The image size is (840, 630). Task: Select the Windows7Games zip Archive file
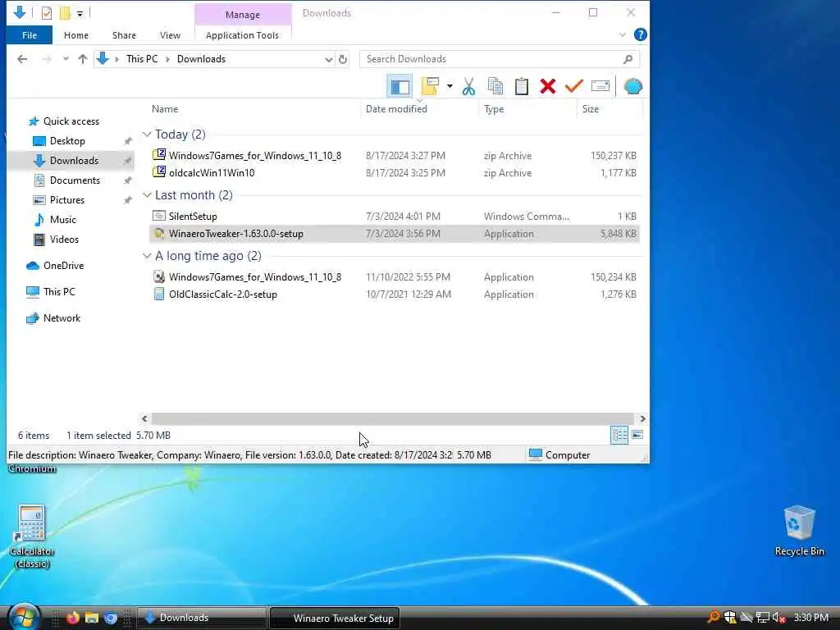coord(395,155)
